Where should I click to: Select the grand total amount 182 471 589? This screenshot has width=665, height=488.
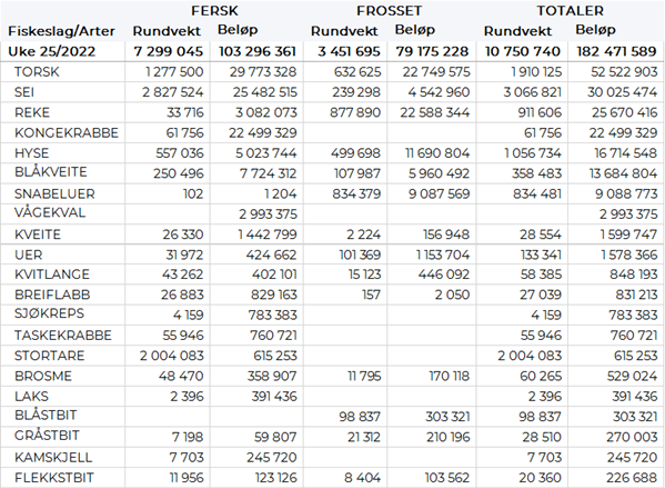pos(618,50)
